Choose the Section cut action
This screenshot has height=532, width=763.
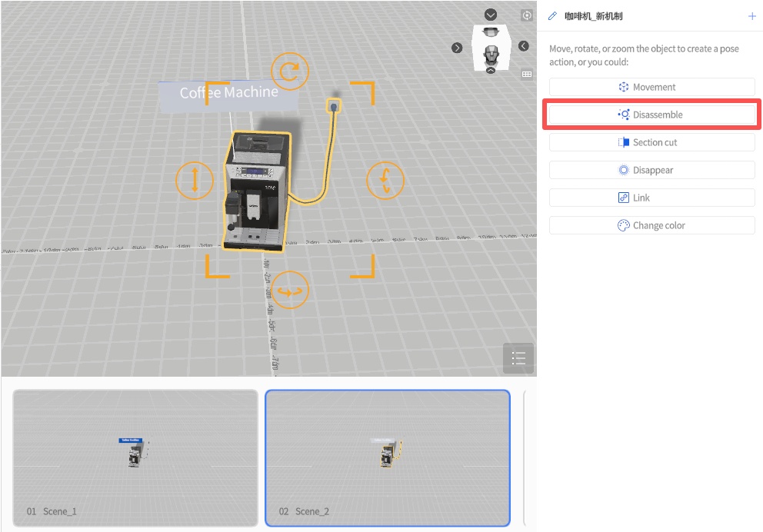(x=651, y=142)
